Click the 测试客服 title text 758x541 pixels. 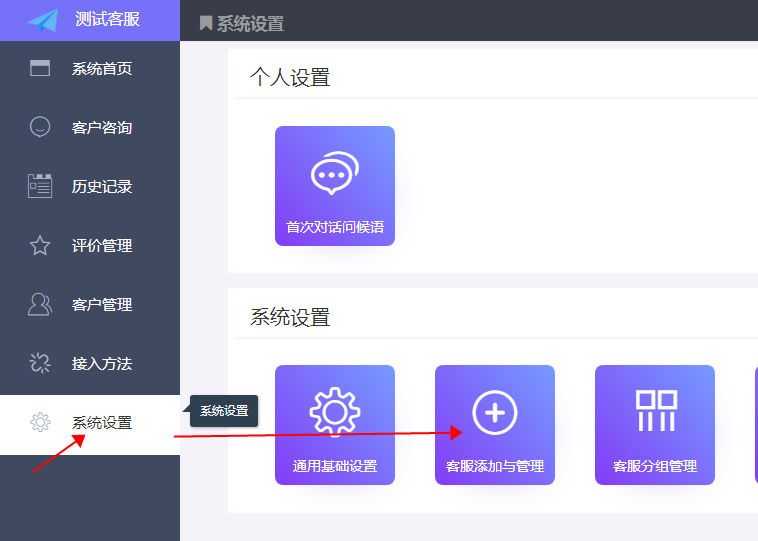[107, 19]
